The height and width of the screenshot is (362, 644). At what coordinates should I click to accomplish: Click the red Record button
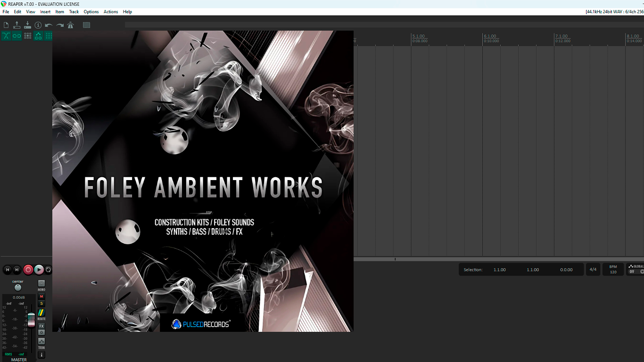coord(28,270)
